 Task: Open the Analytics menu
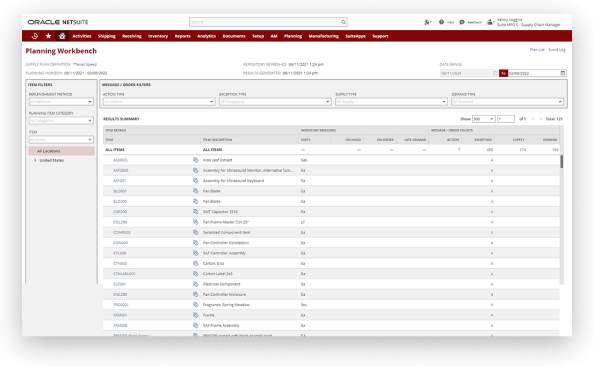[206, 36]
